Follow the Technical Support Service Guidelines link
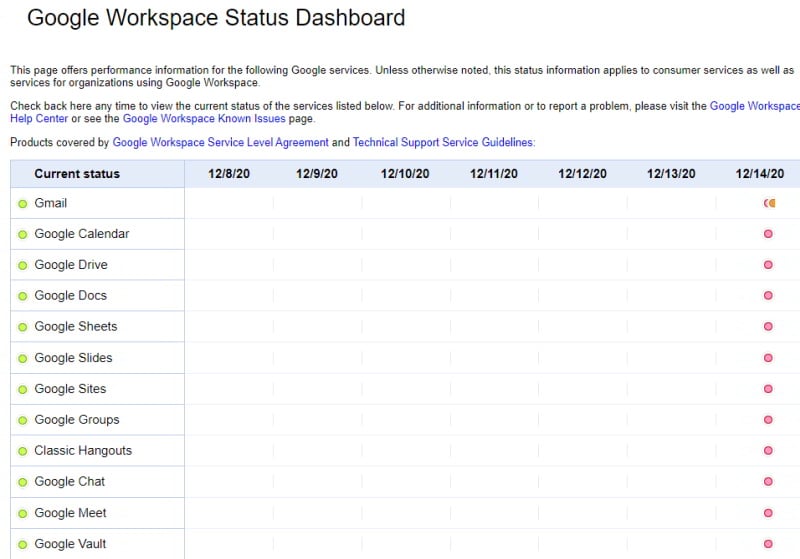Image resolution: width=800 pixels, height=559 pixels. (x=443, y=142)
